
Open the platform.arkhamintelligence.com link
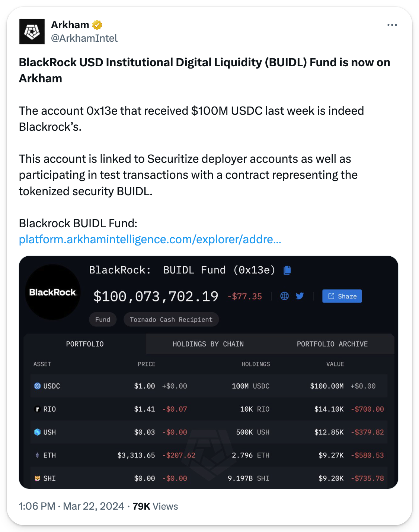pos(150,239)
